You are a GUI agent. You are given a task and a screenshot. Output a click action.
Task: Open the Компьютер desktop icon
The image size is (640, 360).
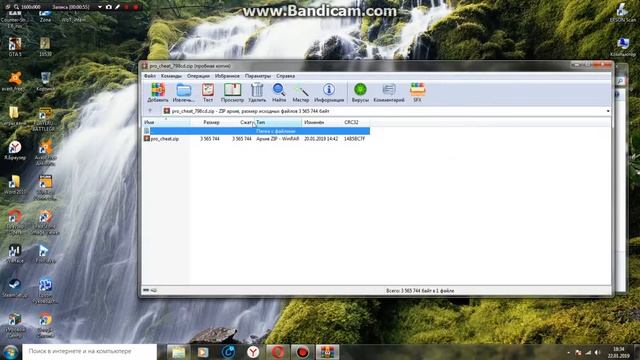click(623, 47)
